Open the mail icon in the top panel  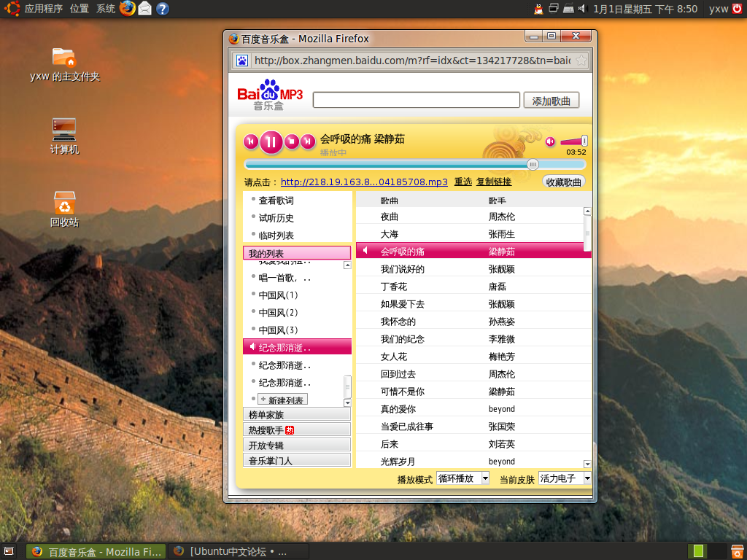[145, 9]
